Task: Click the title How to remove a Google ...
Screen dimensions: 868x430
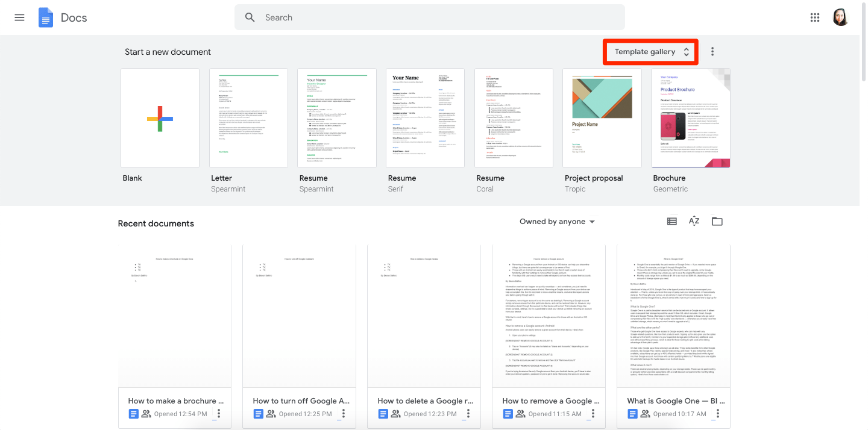Action: tap(550, 400)
